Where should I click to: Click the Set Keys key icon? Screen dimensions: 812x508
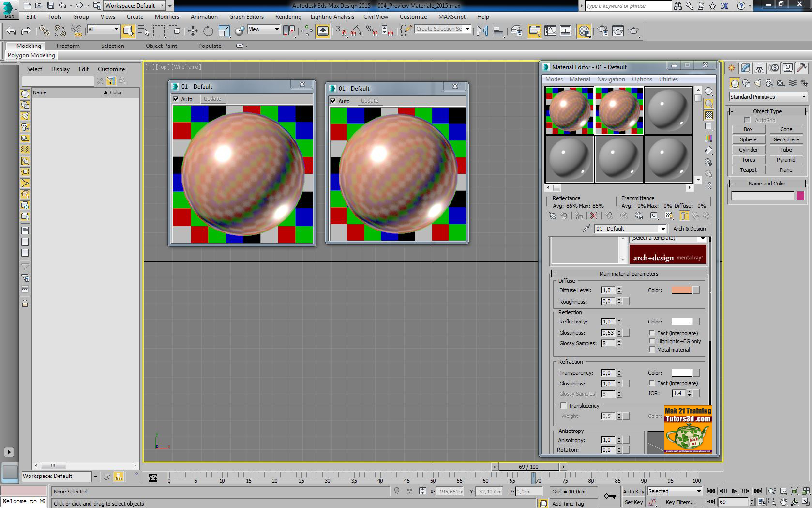pyautogui.click(x=610, y=496)
